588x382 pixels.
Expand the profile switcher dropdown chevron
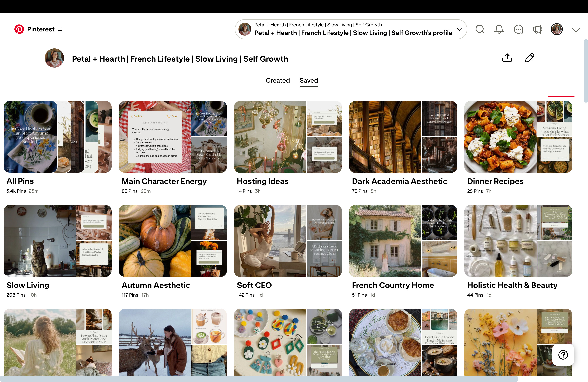click(459, 29)
